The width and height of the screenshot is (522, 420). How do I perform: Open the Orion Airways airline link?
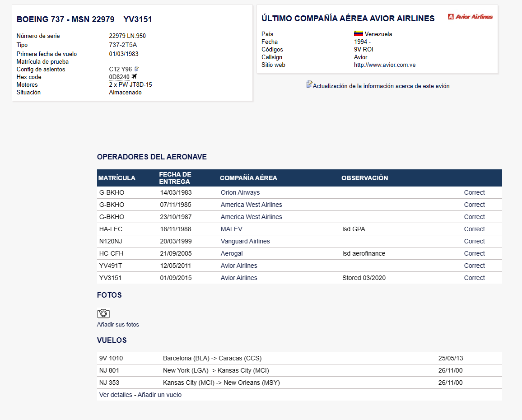[240, 192]
